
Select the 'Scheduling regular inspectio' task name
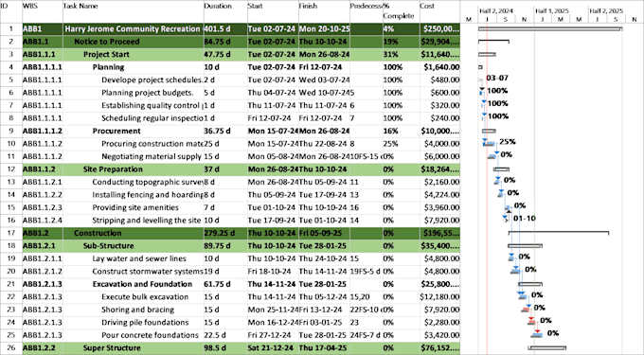[x=152, y=118]
